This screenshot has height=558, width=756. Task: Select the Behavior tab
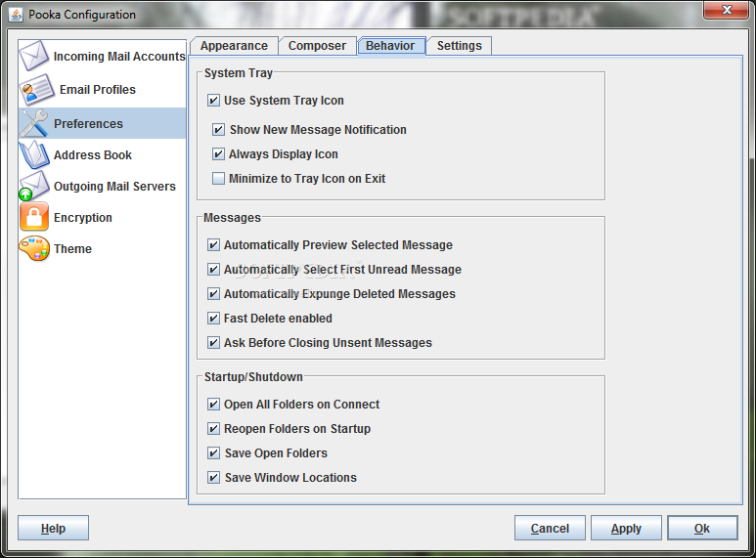(390, 46)
